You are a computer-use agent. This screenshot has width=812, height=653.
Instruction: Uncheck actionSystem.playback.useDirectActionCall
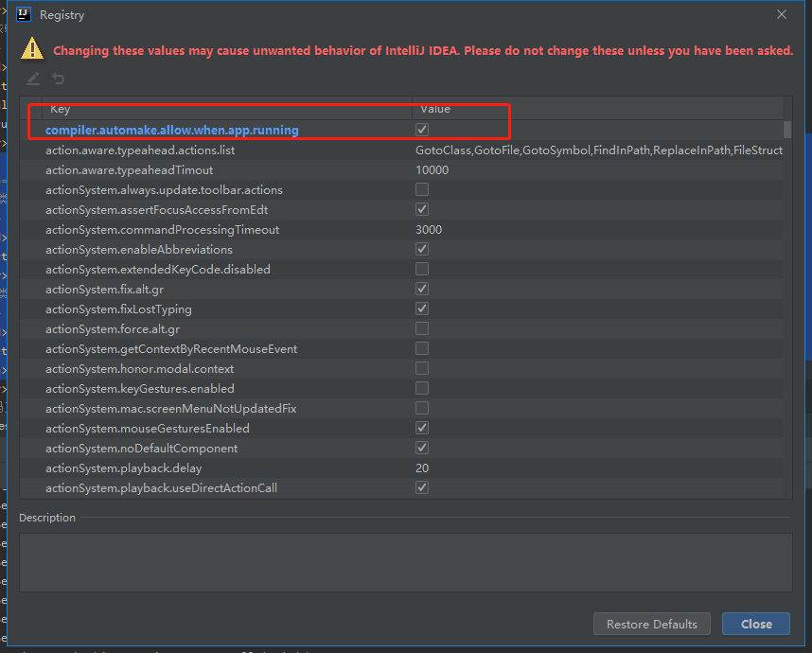click(421, 487)
